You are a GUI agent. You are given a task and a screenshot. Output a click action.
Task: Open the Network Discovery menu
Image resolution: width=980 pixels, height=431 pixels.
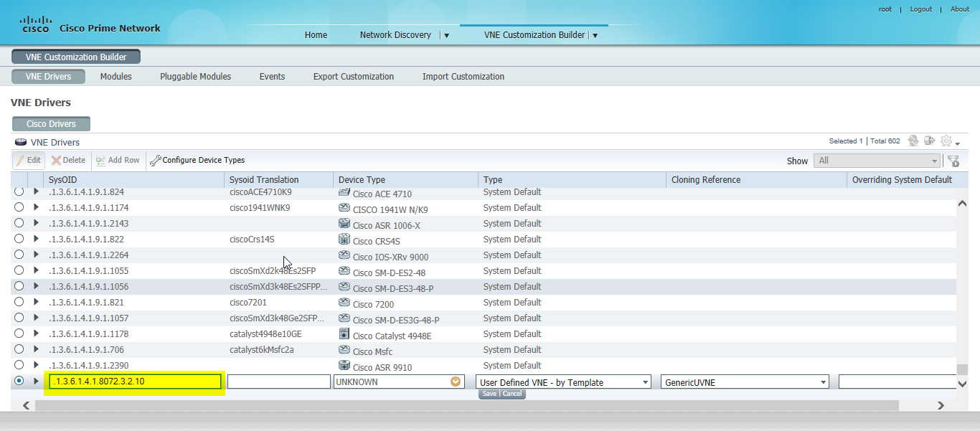395,34
